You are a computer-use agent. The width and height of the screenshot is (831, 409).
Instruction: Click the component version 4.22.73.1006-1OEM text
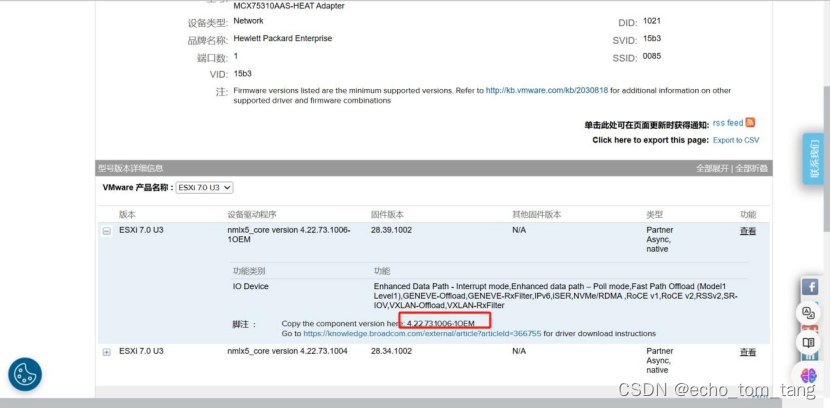click(x=441, y=323)
